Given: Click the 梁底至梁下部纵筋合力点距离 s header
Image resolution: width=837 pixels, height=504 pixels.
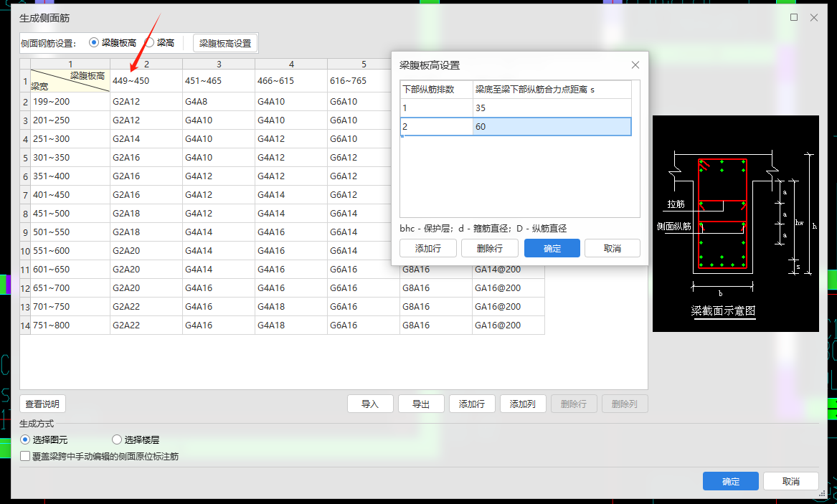Looking at the screenshot, I should tap(552, 90).
